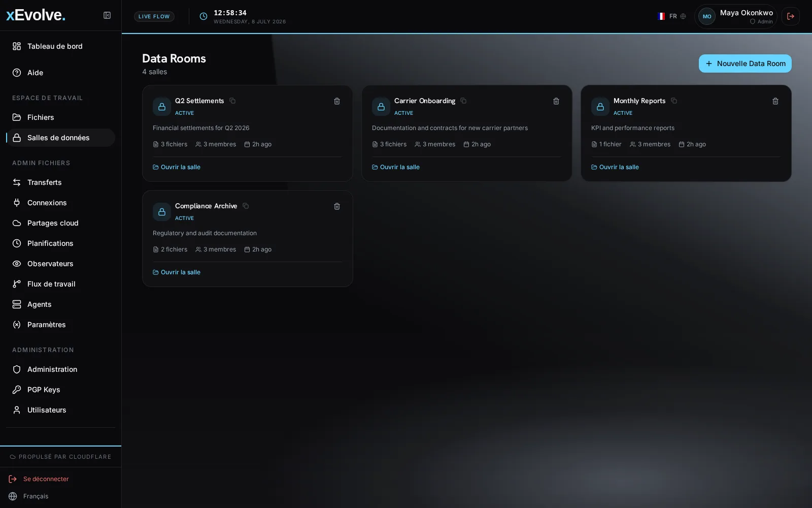This screenshot has width=812, height=508.
Task: Click the '4 salles' count
Action: tap(154, 72)
